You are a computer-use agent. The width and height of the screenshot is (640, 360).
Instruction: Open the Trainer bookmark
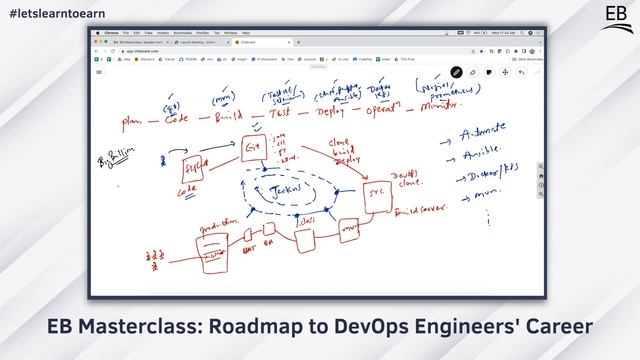167,59
